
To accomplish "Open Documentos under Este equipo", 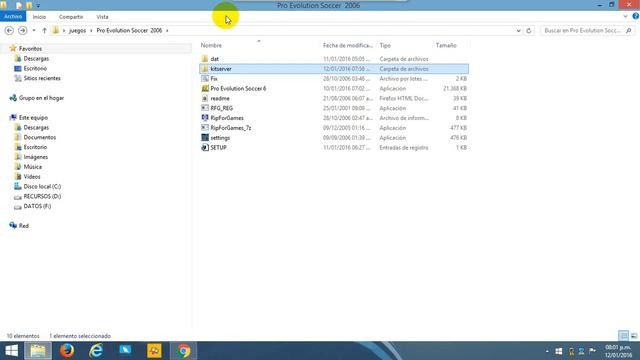I will click(40, 138).
